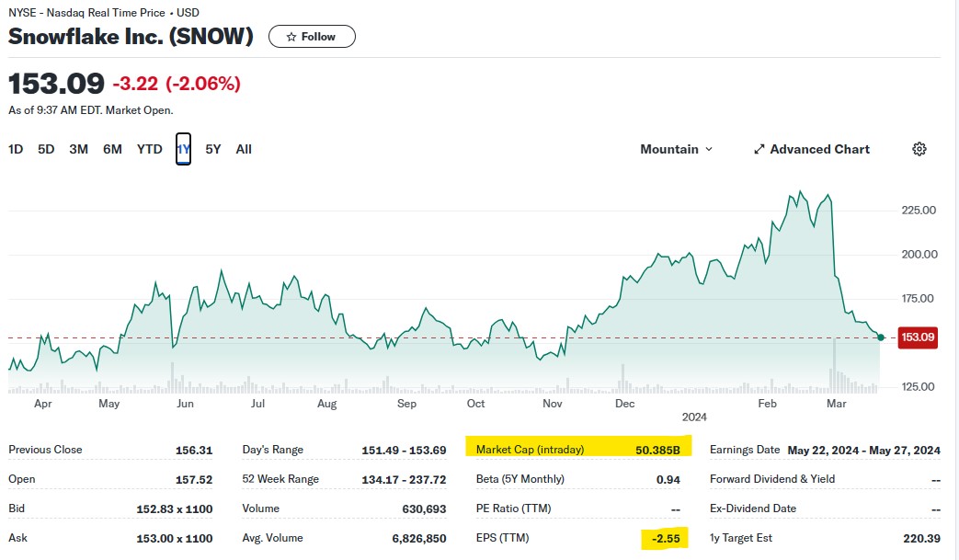Click the green current price dot
The image size is (959, 560).
click(x=881, y=337)
